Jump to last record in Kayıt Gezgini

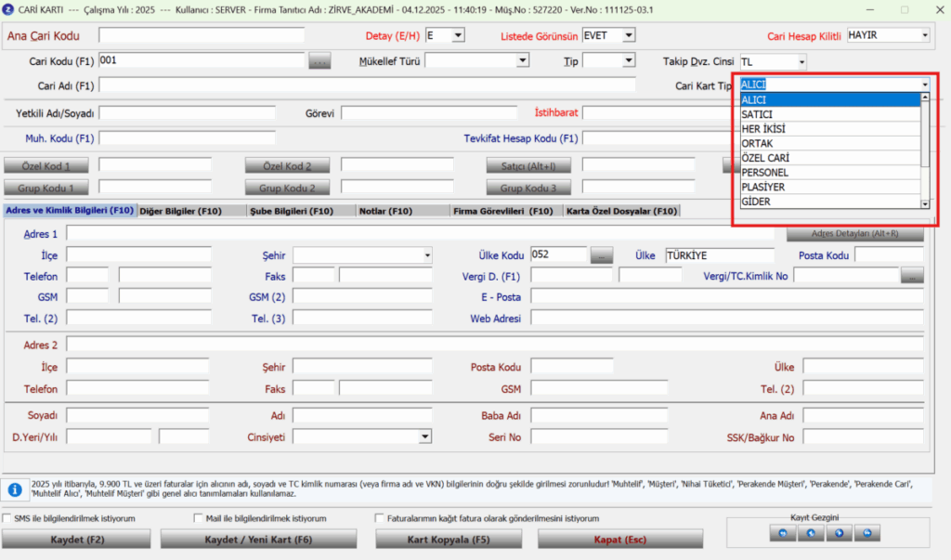click(x=867, y=533)
